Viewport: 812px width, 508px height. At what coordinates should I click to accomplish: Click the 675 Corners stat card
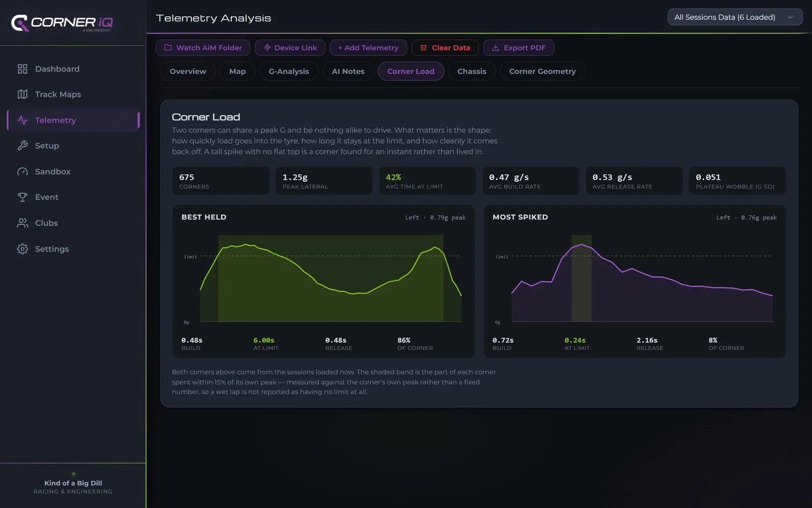(221, 180)
